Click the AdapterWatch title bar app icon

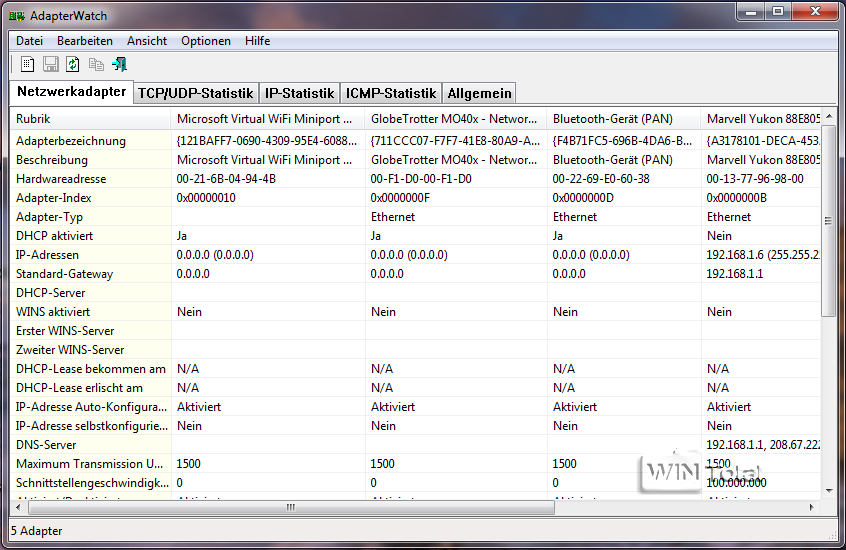[x=17, y=16]
